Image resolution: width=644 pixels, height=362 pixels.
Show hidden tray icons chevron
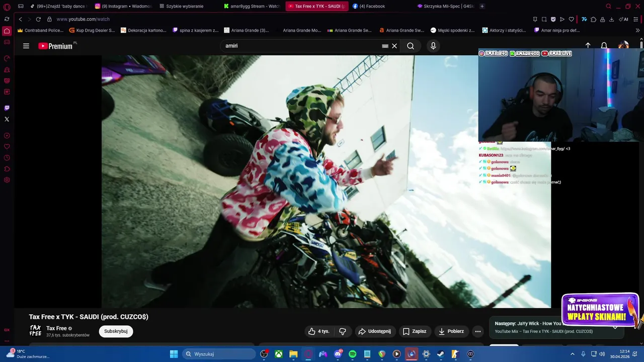[x=572, y=354]
